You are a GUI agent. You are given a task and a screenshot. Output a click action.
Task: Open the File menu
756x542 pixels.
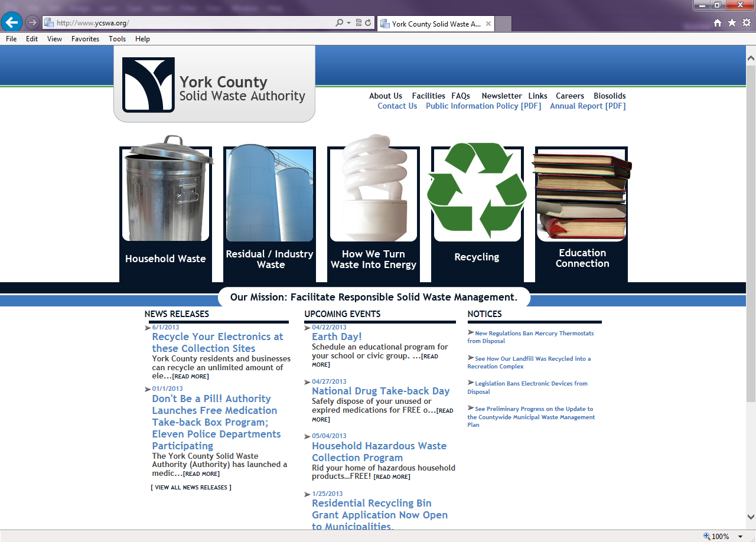pyautogui.click(x=11, y=39)
